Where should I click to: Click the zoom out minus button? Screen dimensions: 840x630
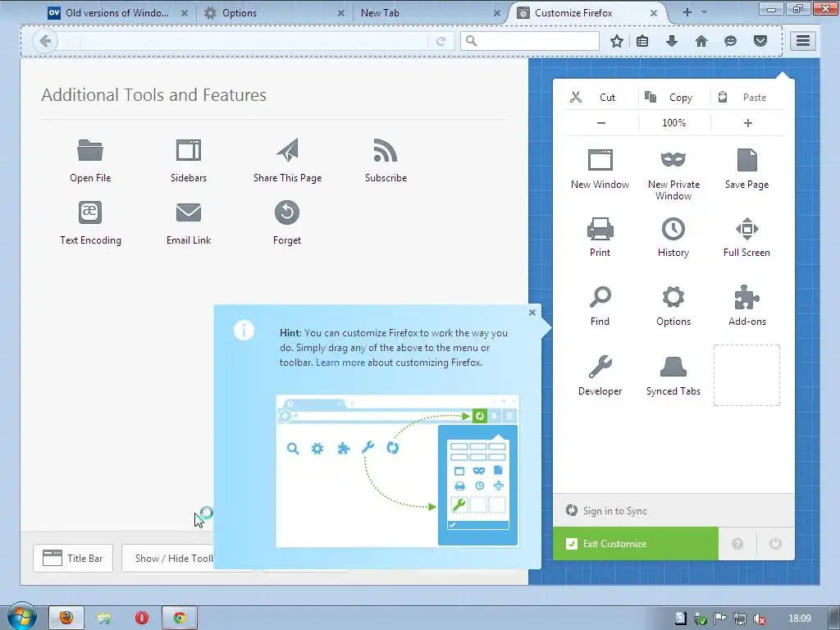pyautogui.click(x=601, y=123)
